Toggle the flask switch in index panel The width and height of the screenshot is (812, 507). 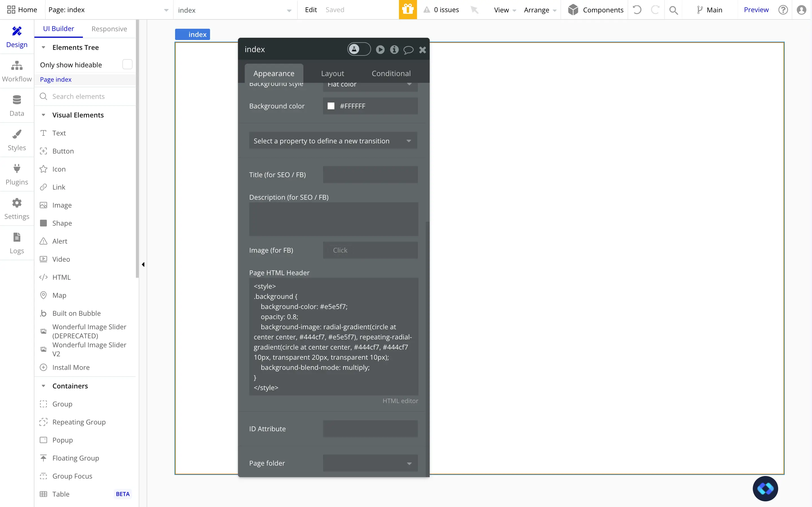359,49
